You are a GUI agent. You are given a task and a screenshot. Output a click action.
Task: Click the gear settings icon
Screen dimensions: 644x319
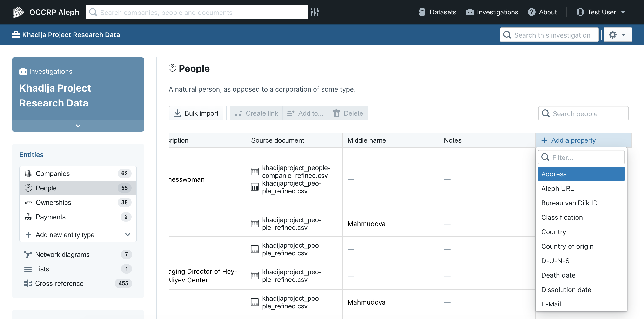click(x=612, y=34)
